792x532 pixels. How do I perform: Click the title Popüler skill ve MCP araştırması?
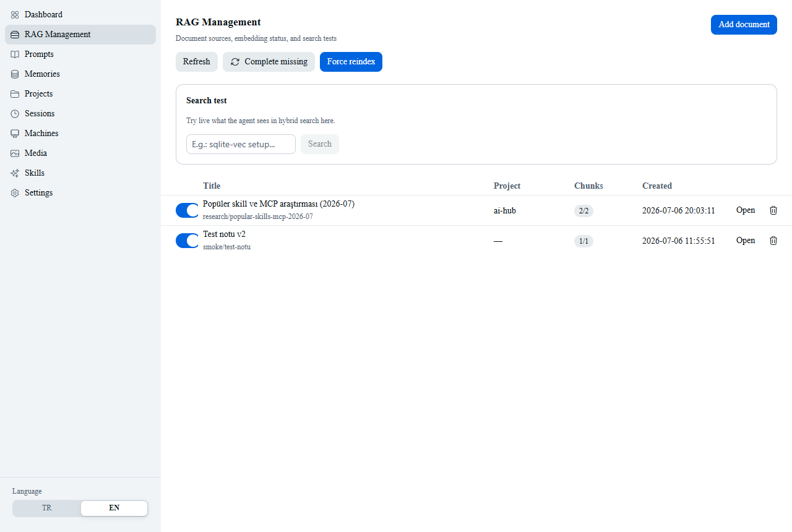(x=278, y=204)
